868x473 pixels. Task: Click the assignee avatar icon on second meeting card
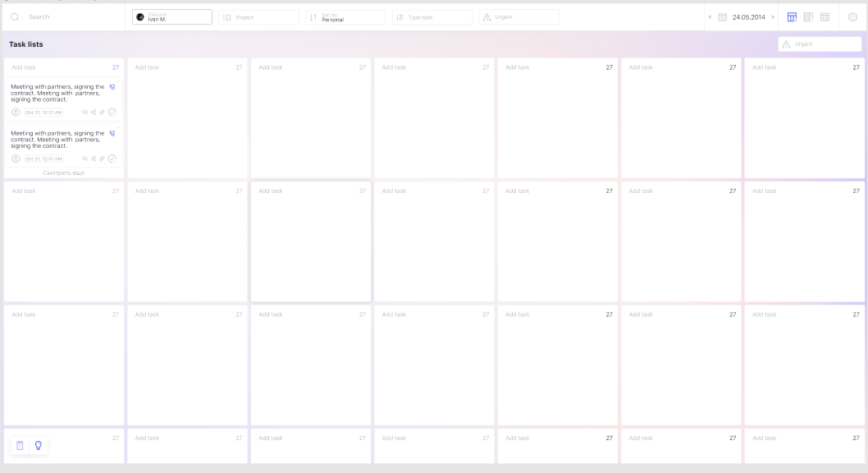tap(16, 159)
